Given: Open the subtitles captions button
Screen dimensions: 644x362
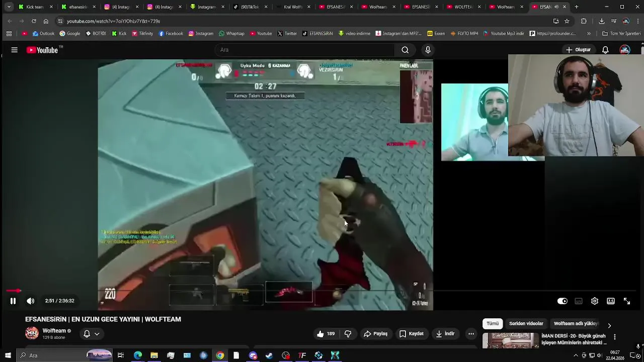Looking at the screenshot, I should pyautogui.click(x=579, y=301).
